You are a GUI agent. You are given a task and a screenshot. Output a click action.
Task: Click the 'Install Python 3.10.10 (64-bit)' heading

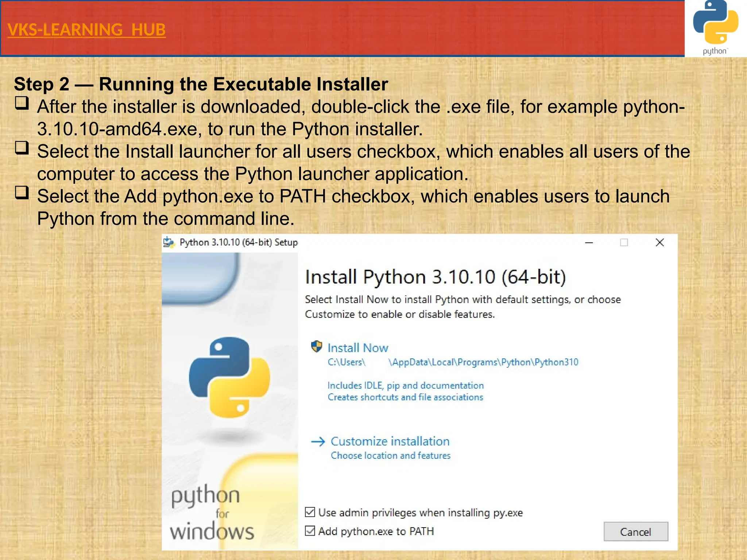pyautogui.click(x=436, y=277)
